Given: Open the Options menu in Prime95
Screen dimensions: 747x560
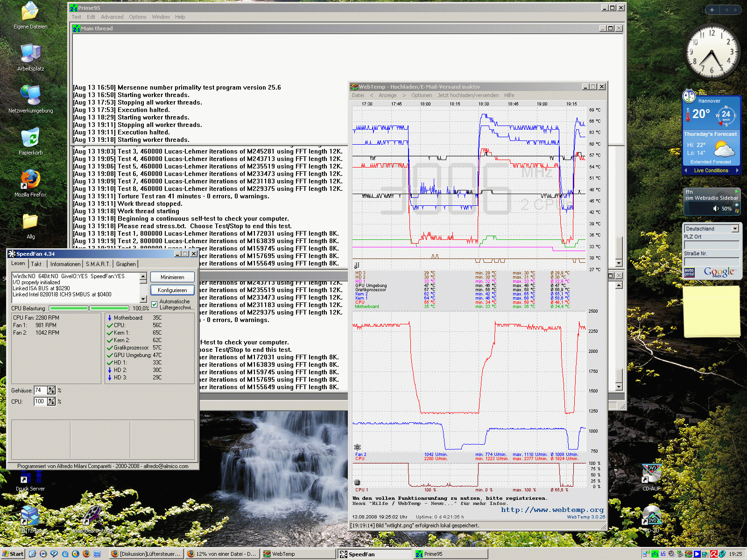Looking at the screenshot, I should click(x=138, y=17).
